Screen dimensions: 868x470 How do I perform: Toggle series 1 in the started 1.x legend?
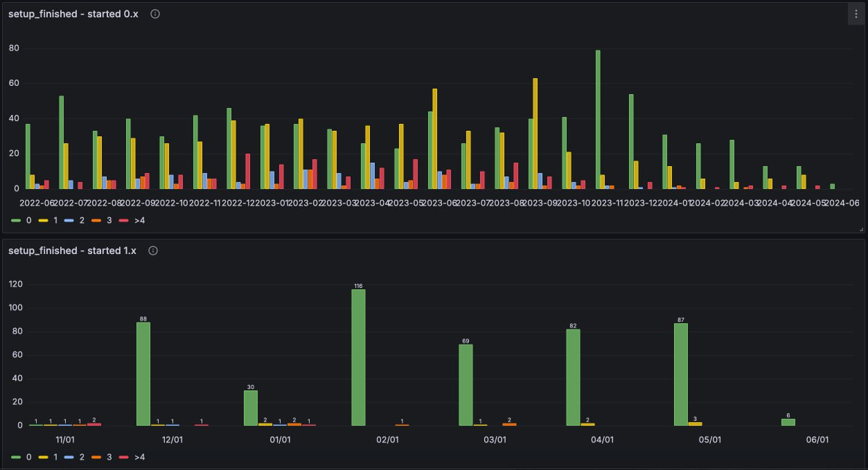[56, 457]
